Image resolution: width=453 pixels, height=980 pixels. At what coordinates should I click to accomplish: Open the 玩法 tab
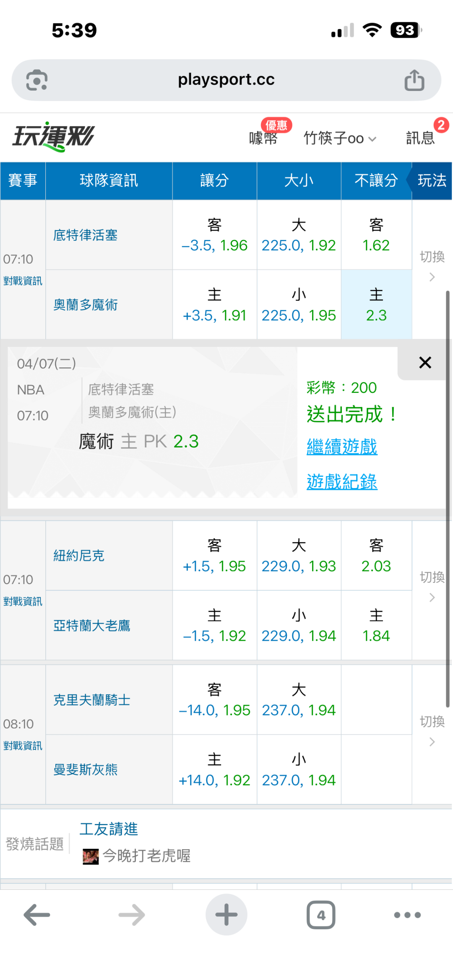[432, 181]
